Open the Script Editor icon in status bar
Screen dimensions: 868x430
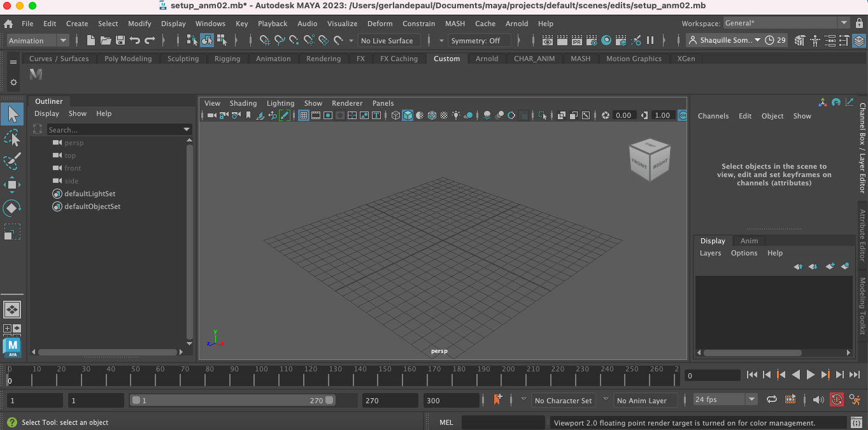point(857,422)
